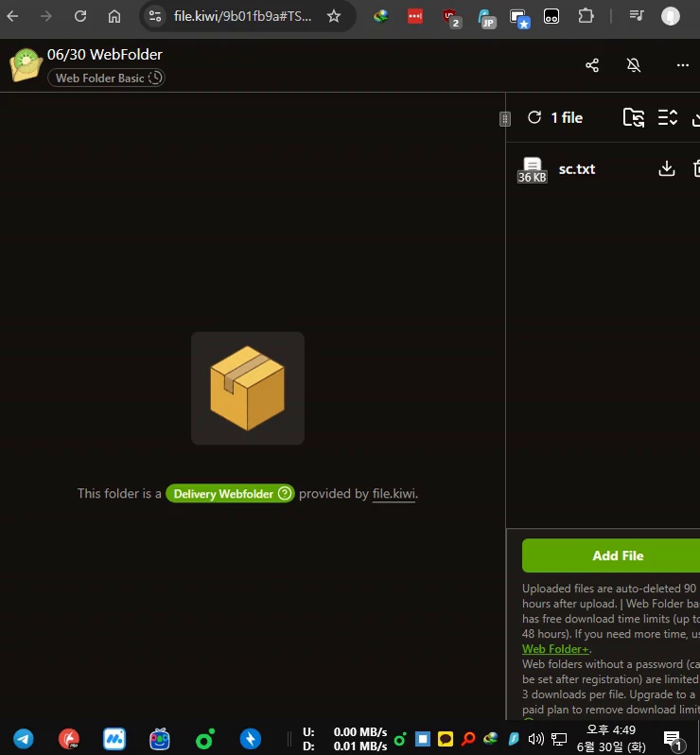This screenshot has height=755, width=700.
Task: Click the panel resize handle grip
Action: [504, 119]
